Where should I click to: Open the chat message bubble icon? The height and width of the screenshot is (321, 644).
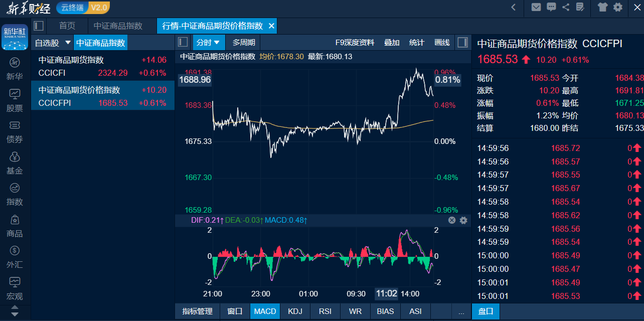[551, 7]
